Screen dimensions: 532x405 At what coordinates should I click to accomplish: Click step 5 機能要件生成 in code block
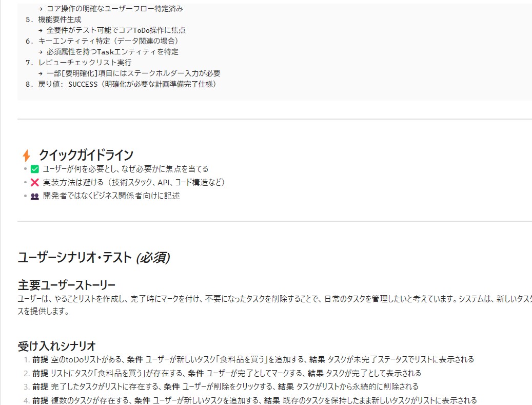click(x=53, y=20)
